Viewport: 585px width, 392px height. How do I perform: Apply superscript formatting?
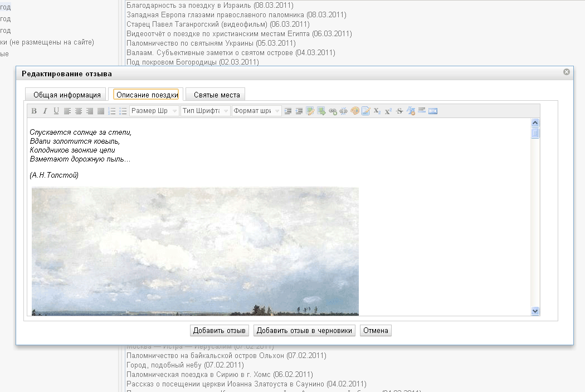point(388,111)
